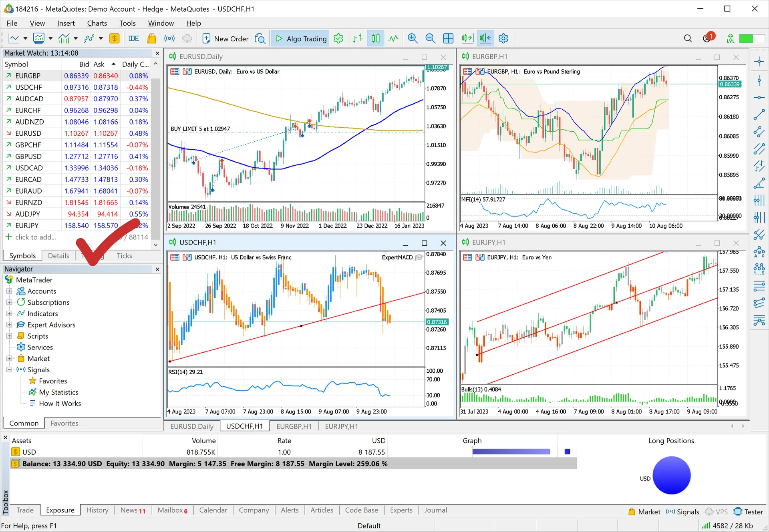
Task: Click the zoom out magnifier icon
Action: click(430, 38)
